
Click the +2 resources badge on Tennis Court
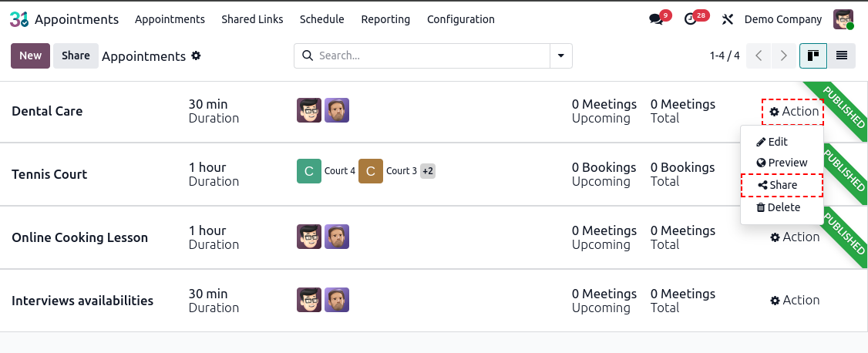(x=427, y=171)
